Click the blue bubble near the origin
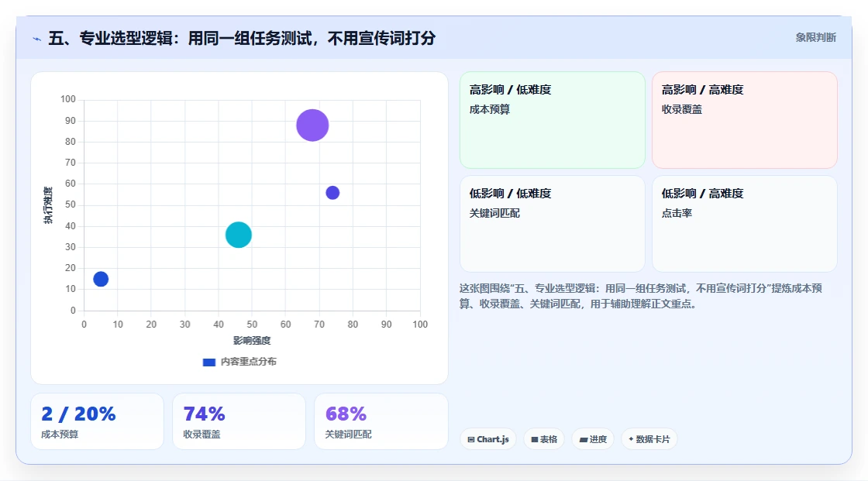 [x=101, y=279]
